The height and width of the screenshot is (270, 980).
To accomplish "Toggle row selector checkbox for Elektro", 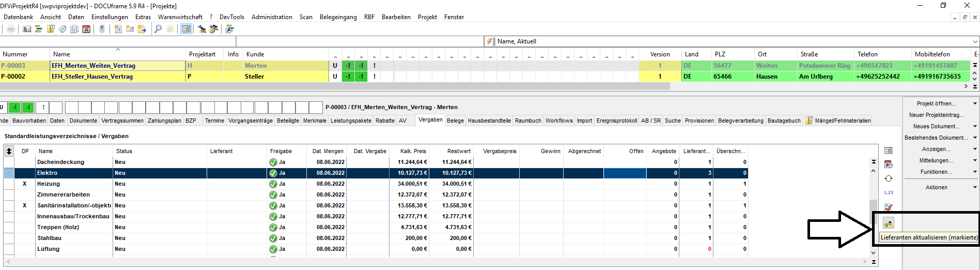I will tap(9, 173).
